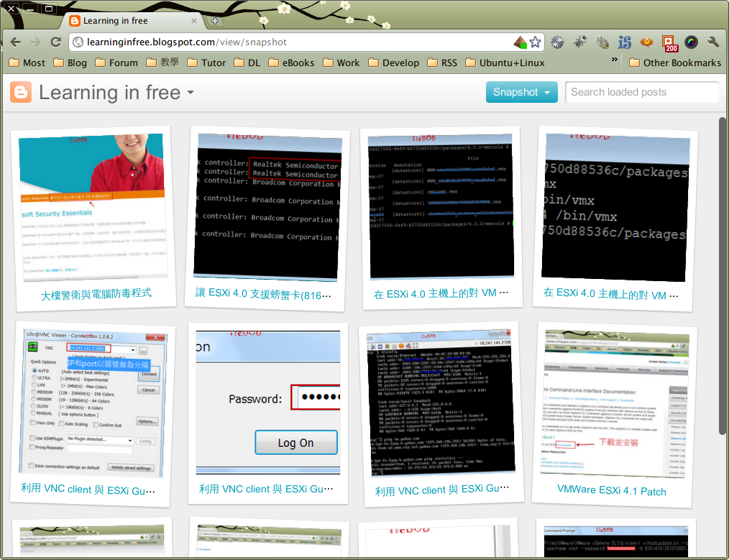Show hidden bookmarks with chevron

615,60
